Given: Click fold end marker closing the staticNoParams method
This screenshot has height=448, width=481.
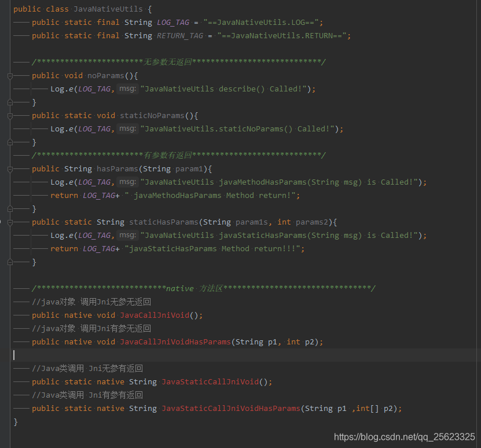Looking at the screenshot, I should point(10,142).
